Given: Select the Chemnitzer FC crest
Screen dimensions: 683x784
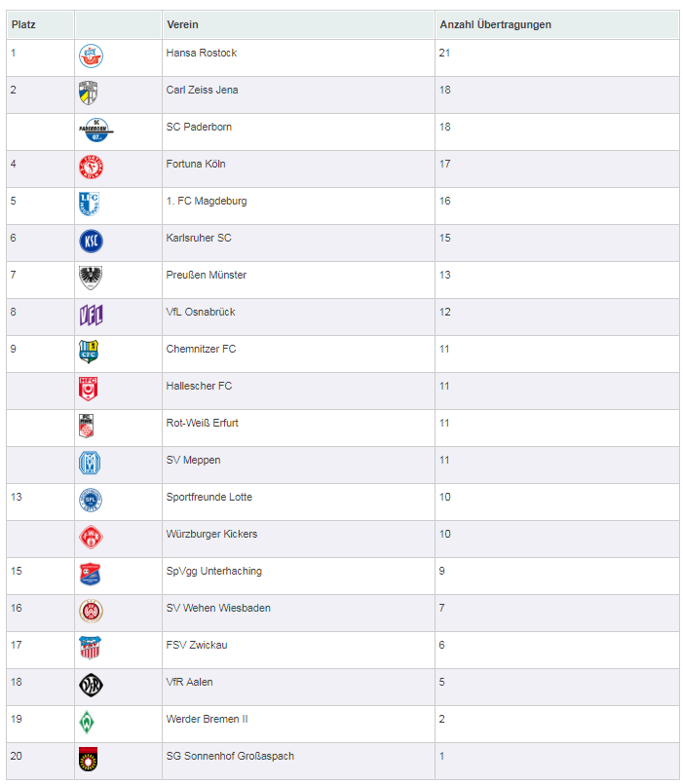Looking at the screenshot, I should pos(89,352).
